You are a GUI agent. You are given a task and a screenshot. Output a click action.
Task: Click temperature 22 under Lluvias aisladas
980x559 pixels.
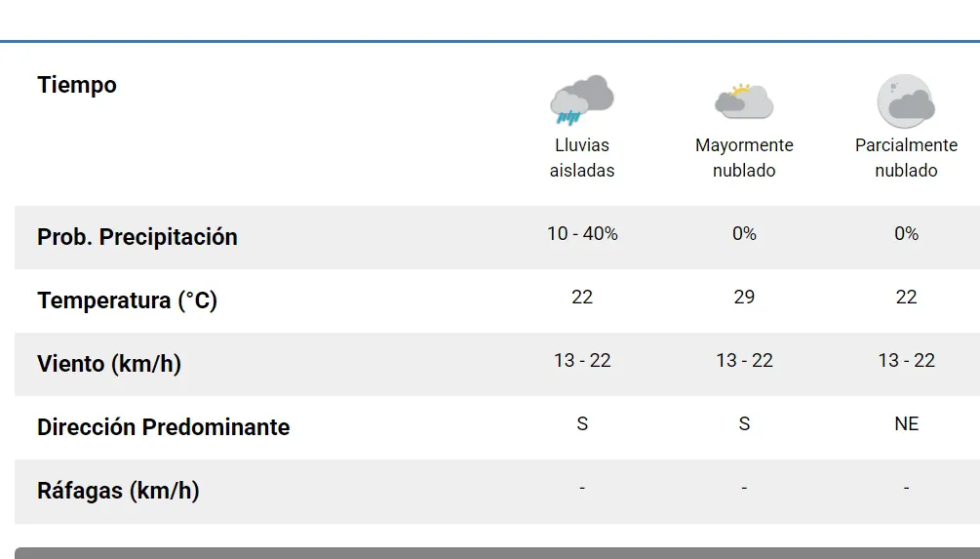point(582,298)
